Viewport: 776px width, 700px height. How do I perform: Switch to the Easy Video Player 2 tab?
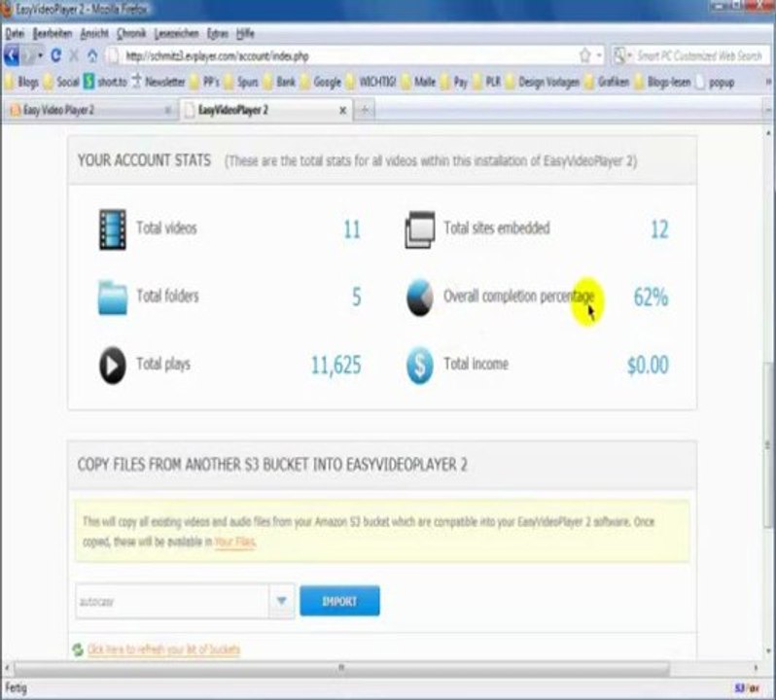click(x=89, y=110)
